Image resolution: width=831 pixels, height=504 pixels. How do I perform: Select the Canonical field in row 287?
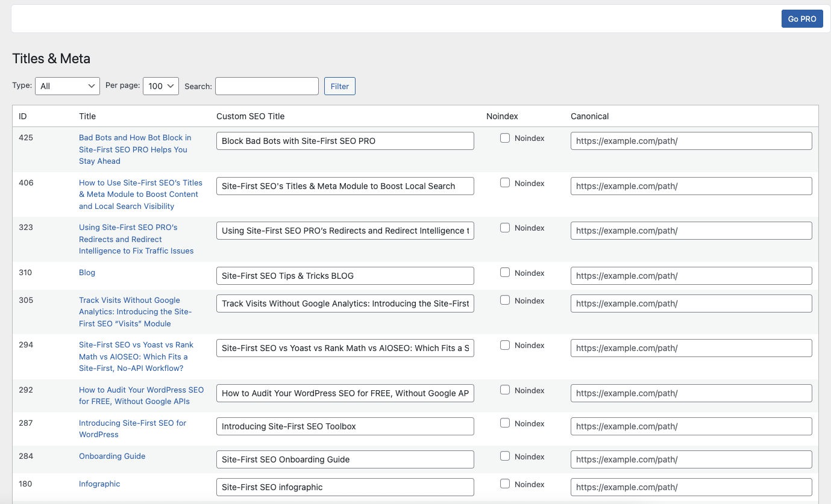pyautogui.click(x=691, y=426)
